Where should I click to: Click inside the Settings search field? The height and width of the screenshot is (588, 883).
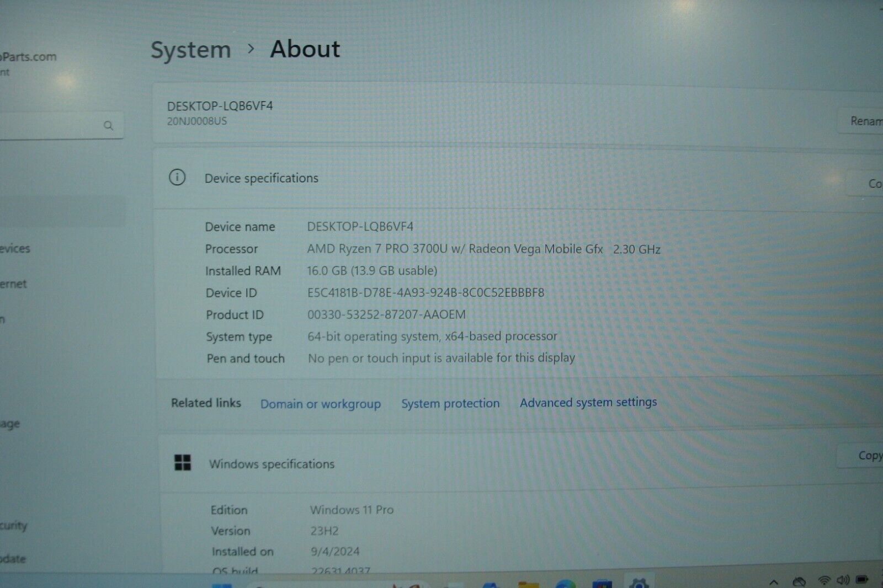[61, 126]
